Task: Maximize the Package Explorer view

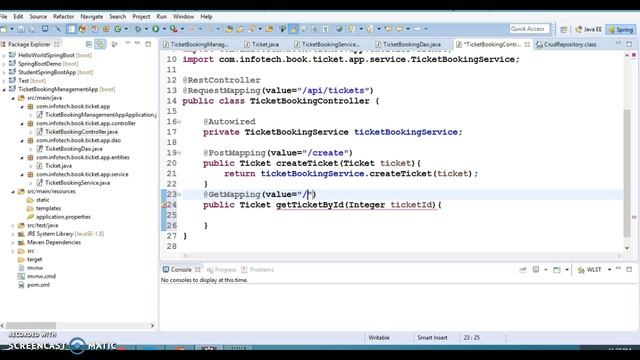Action: pos(148,44)
